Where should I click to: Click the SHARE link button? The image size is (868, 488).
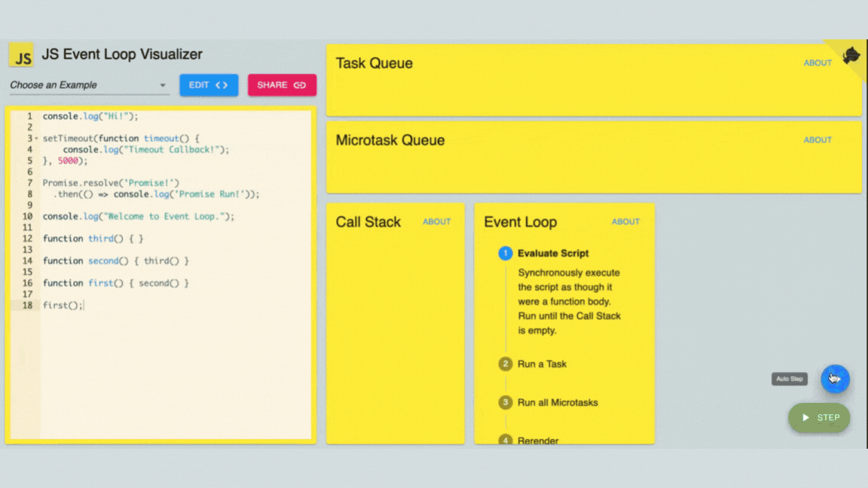(282, 85)
